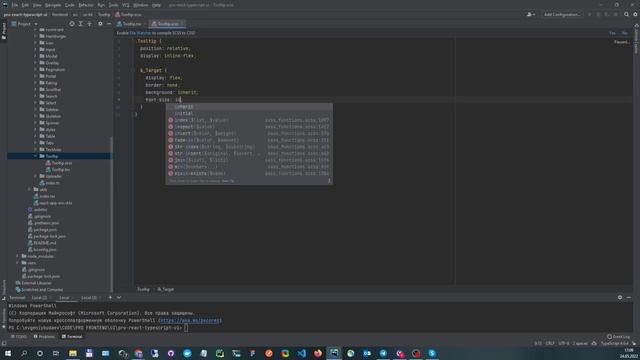The height and width of the screenshot is (360, 640).
Task: Open Tooltip.tsx in project tree
Action: click(60, 169)
